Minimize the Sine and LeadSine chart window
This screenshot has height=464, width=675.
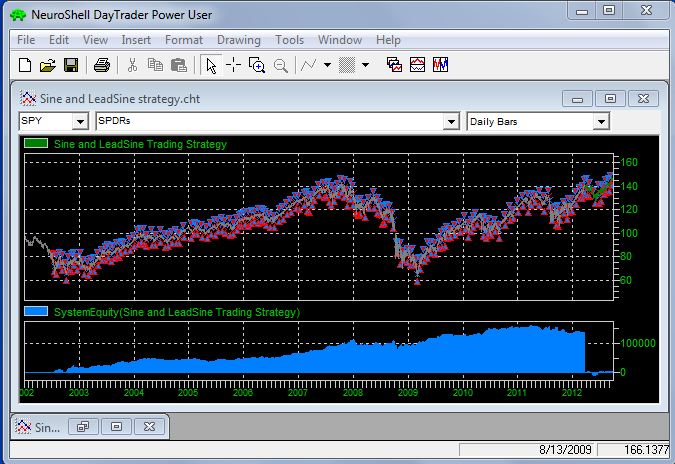[x=577, y=99]
